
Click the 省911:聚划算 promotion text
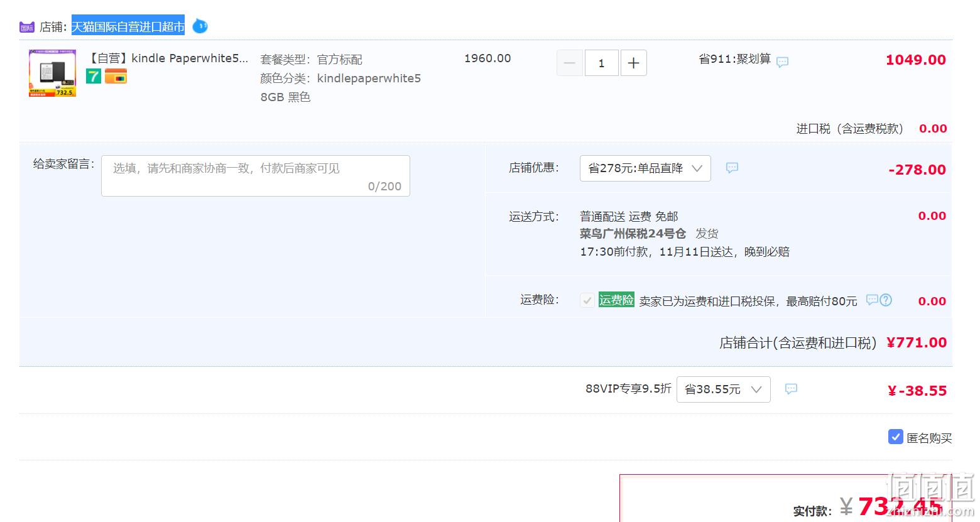734,59
